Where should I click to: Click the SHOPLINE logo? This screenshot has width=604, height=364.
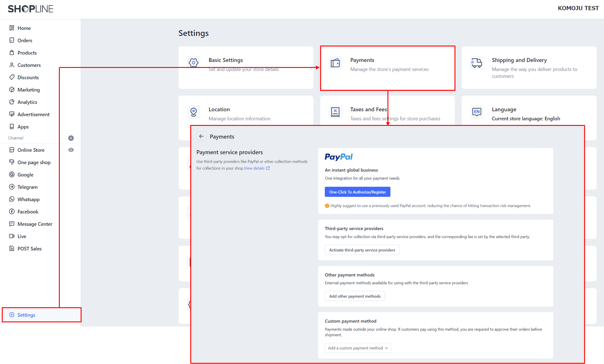coord(31,9)
